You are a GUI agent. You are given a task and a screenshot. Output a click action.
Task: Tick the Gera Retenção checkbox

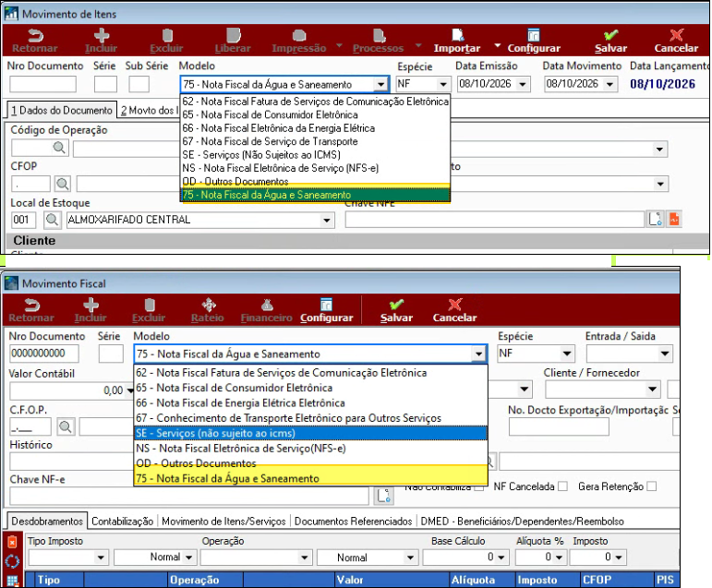point(652,486)
